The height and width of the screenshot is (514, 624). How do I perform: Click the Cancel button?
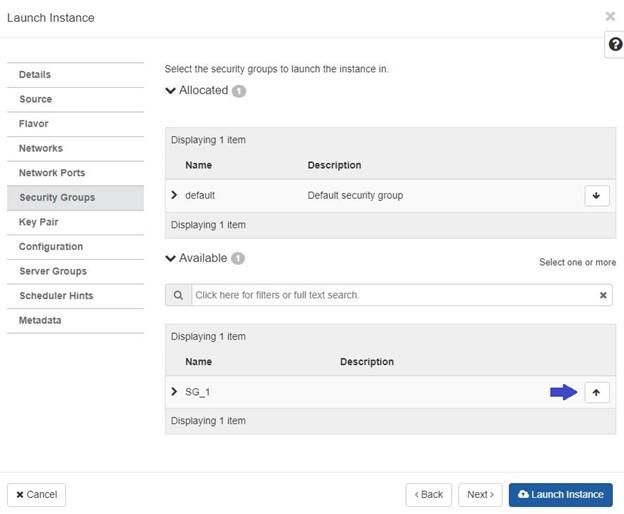point(36,495)
